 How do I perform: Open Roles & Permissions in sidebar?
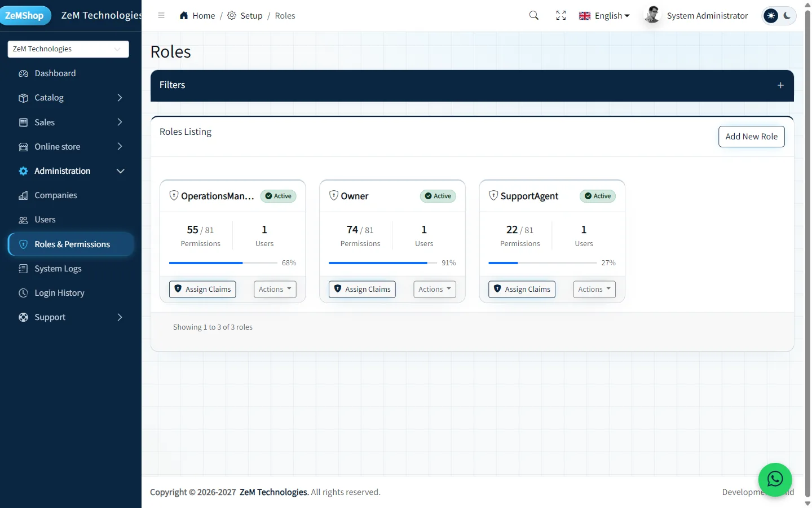[x=70, y=244]
